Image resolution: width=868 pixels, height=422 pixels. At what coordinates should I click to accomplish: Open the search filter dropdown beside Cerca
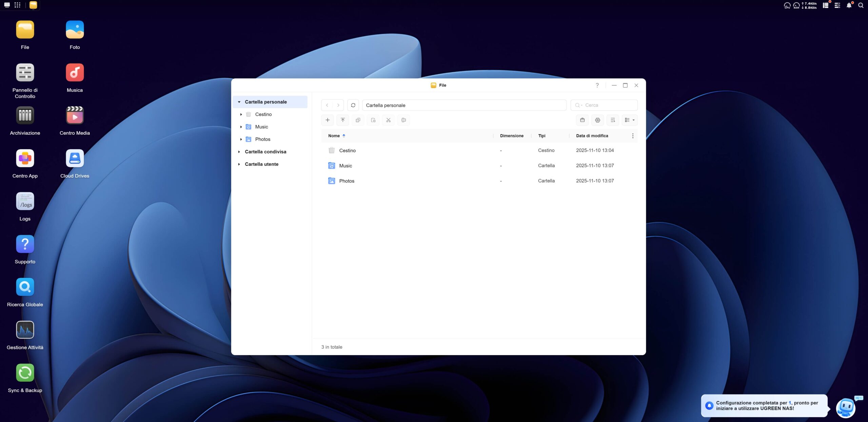(578, 105)
